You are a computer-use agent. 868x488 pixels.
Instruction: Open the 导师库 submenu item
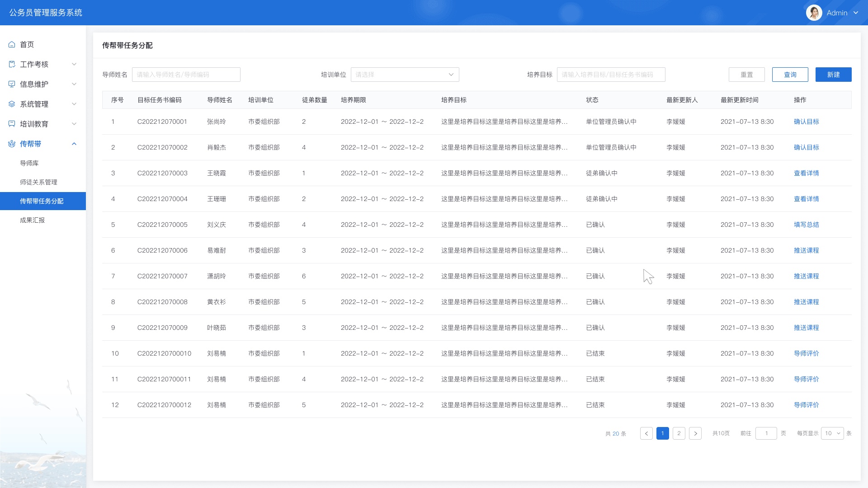point(29,163)
